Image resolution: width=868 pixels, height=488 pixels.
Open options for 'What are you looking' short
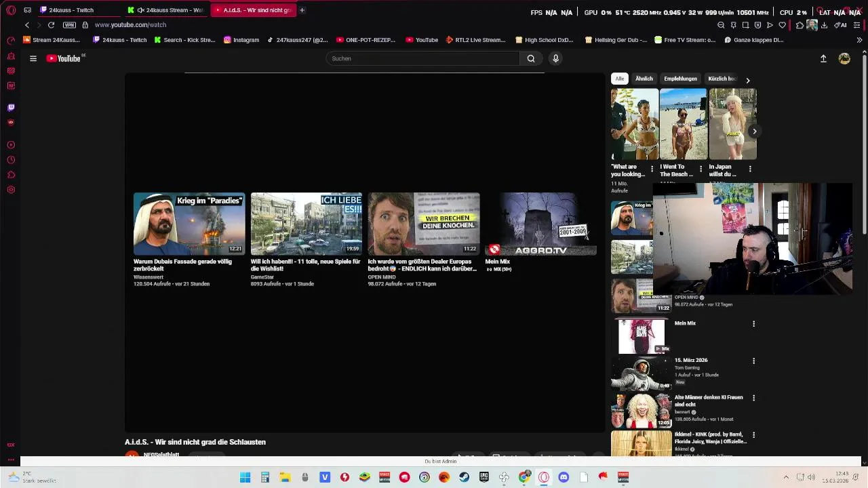[652, 169]
